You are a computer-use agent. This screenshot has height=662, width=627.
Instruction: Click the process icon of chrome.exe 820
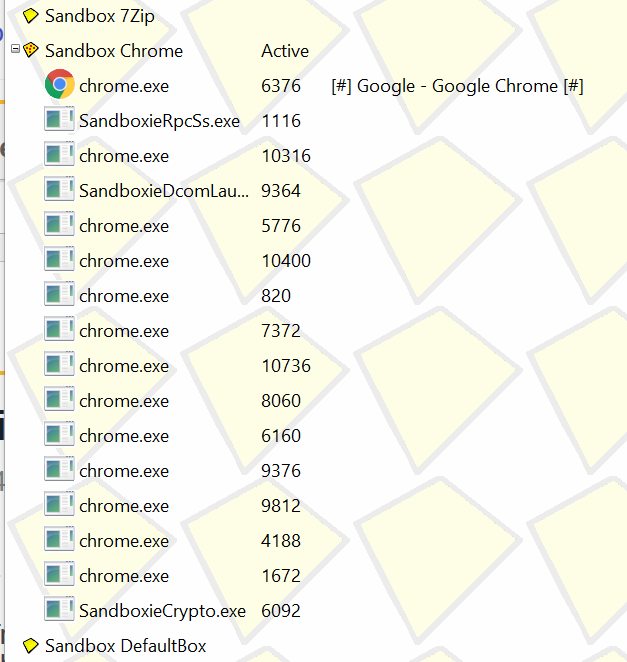(60, 294)
